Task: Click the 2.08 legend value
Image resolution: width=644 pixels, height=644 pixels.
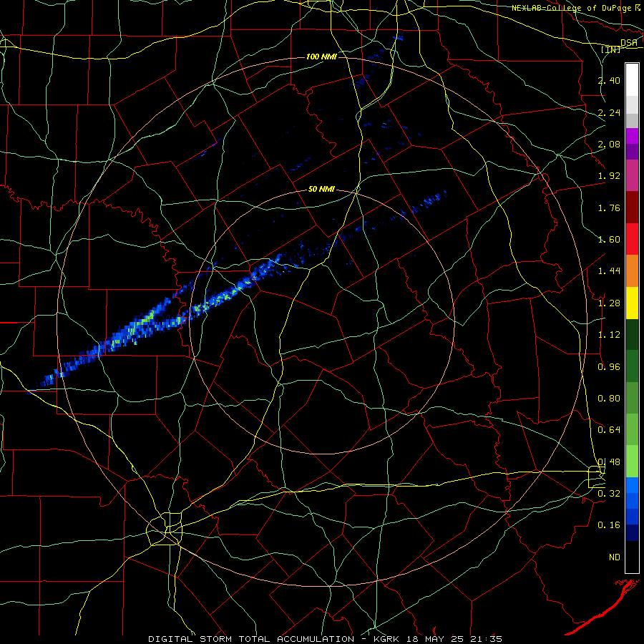Action: [609, 144]
